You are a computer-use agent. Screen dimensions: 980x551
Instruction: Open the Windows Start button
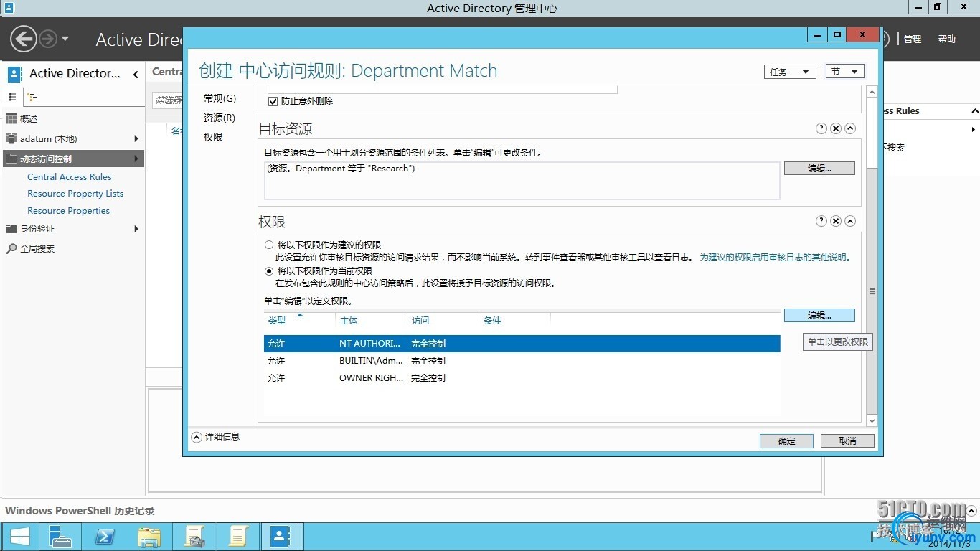[x=19, y=537]
